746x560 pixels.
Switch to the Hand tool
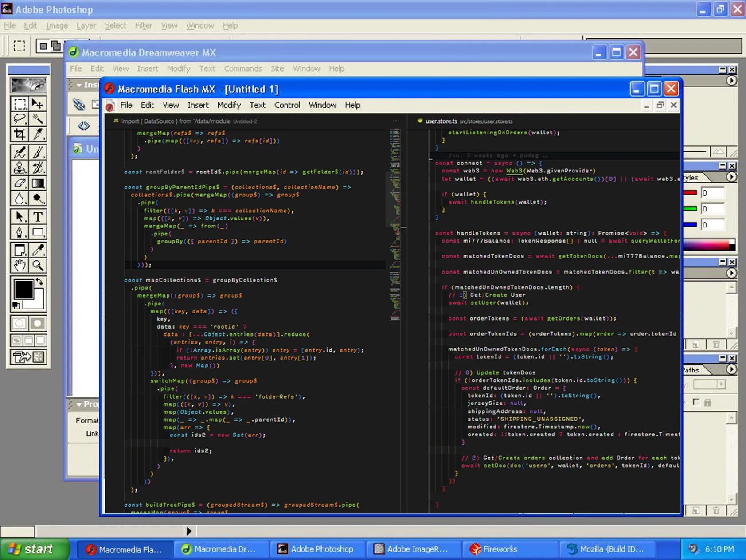click(x=20, y=266)
